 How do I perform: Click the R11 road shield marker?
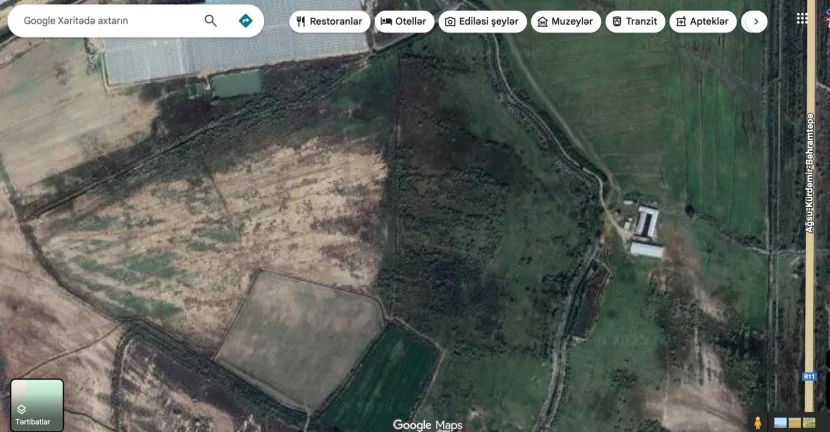pyautogui.click(x=808, y=377)
